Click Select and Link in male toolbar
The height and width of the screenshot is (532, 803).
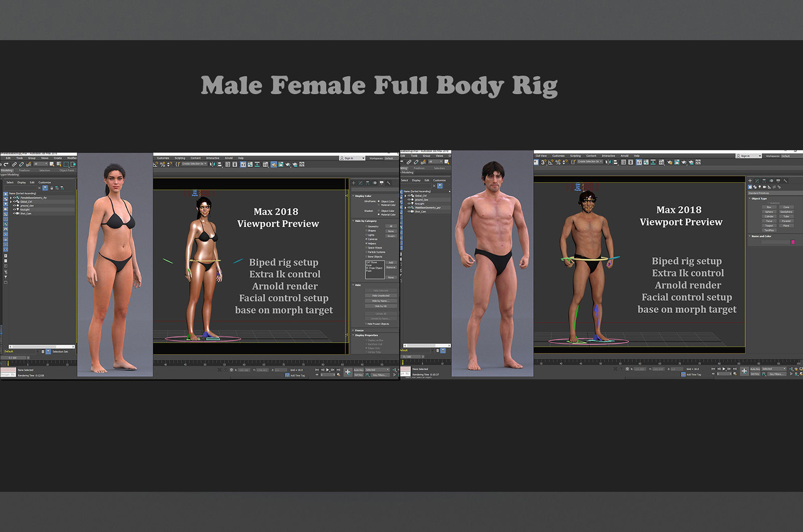click(409, 162)
